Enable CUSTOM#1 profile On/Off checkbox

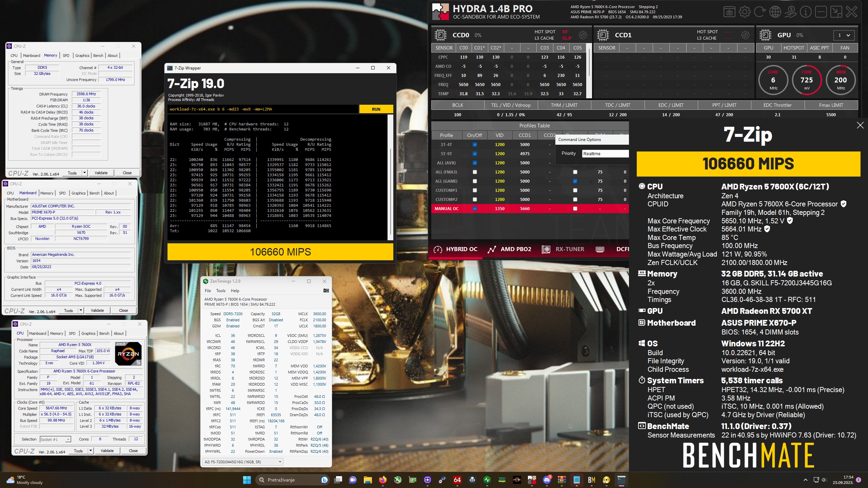[x=475, y=190]
